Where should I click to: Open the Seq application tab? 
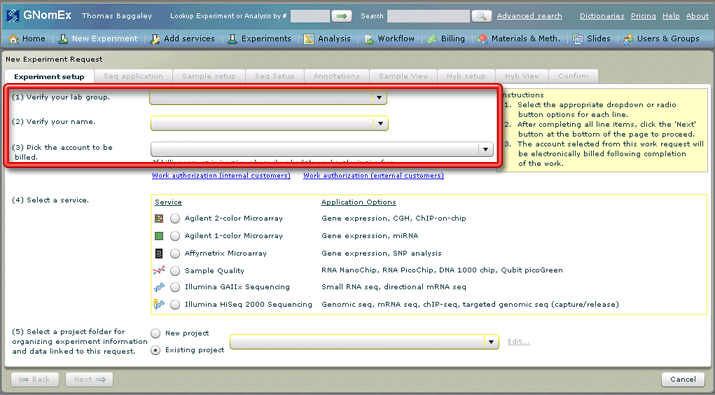click(133, 76)
